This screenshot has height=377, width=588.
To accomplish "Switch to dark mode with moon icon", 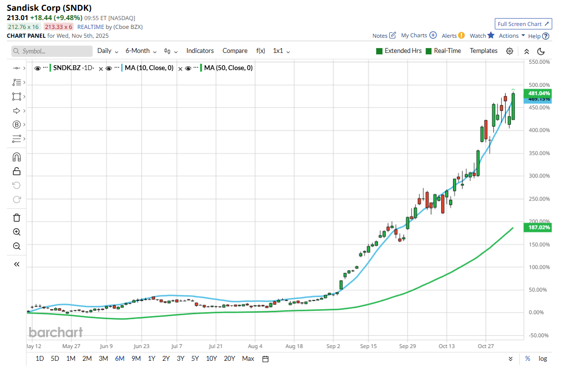I will pos(541,51).
